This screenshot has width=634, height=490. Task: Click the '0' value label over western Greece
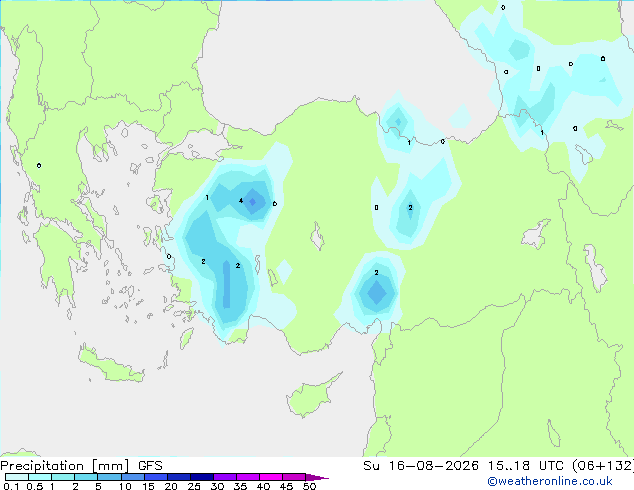pyautogui.click(x=39, y=165)
